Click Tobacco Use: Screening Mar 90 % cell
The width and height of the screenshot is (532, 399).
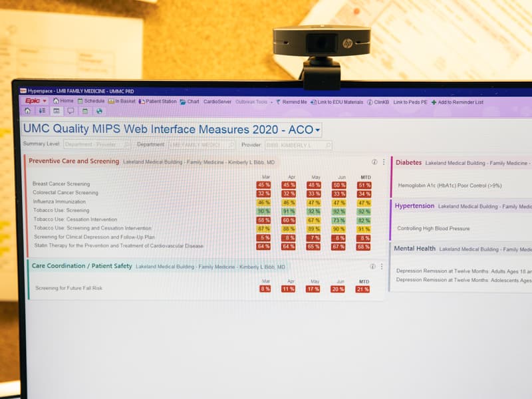(263, 211)
